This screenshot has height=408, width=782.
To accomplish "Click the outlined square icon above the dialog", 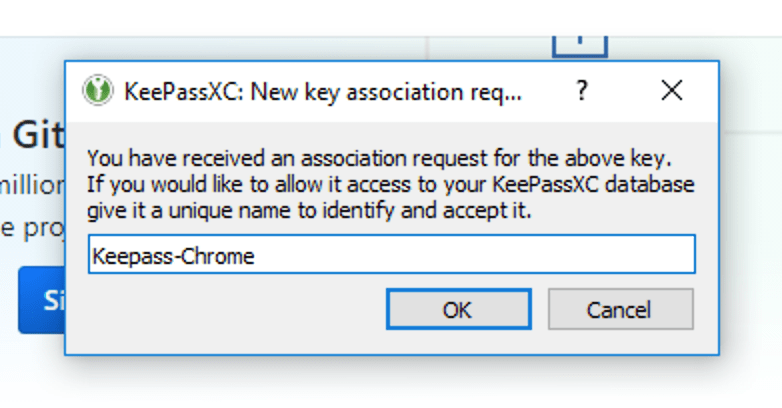I will coord(579,42).
